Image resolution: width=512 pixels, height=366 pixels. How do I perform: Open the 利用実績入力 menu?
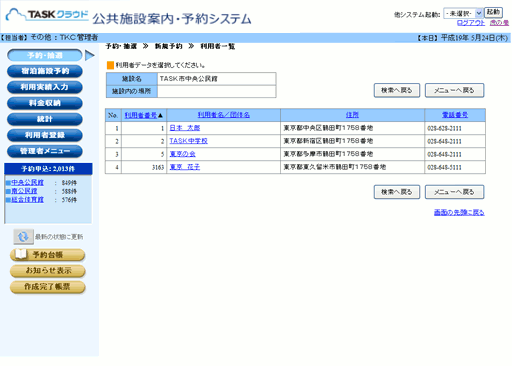pos(45,87)
